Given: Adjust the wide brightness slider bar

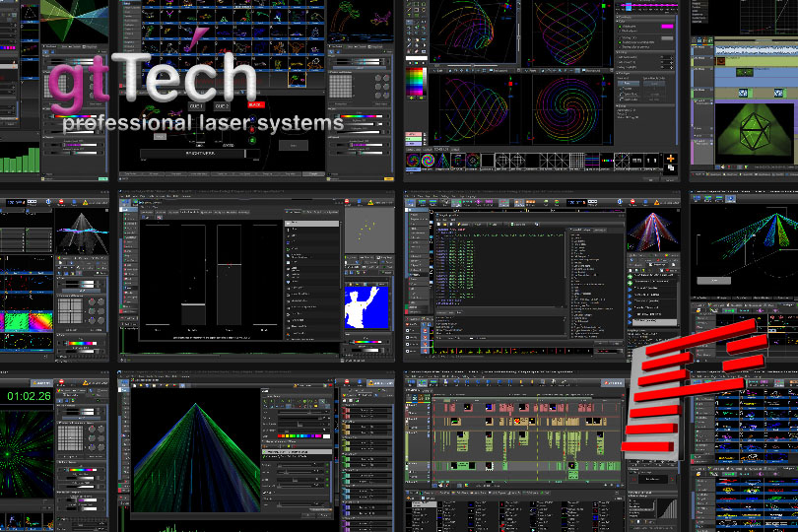Looking at the screenshot, I should pos(200,154).
